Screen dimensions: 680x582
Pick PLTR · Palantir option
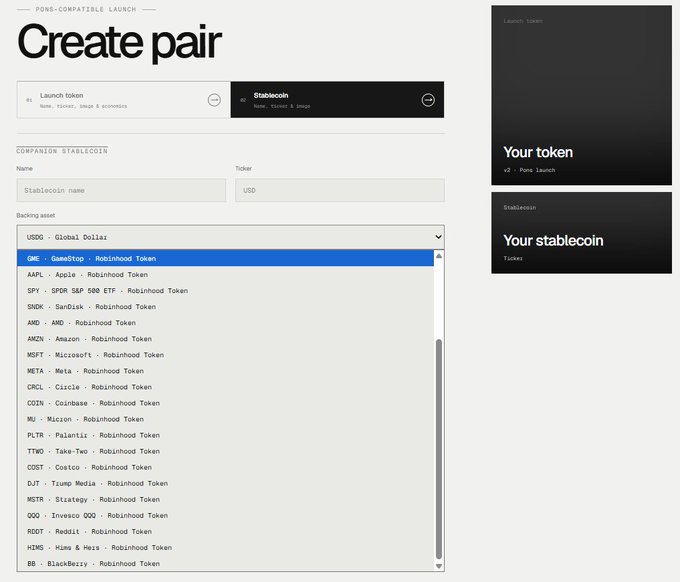[226, 435]
